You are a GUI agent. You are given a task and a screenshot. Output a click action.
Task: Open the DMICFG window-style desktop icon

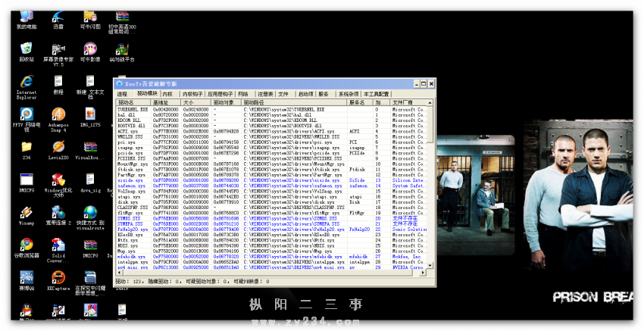point(27,183)
